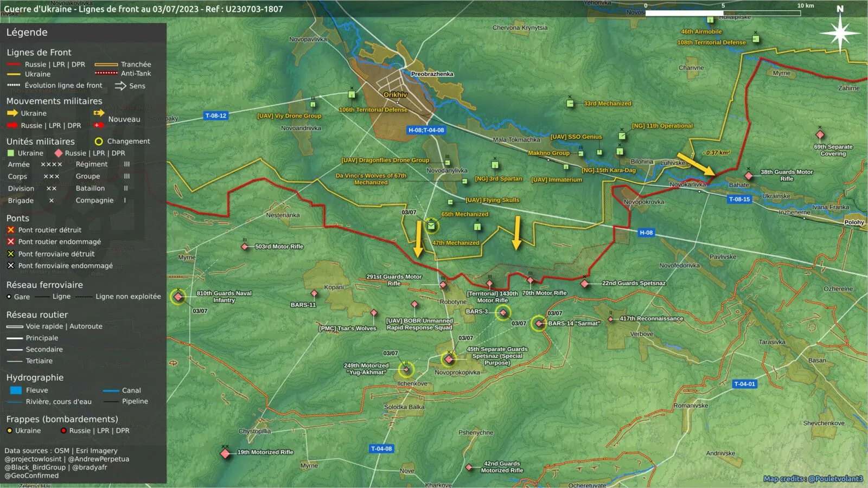Click the 69th Separate Covering unit diamond
The width and height of the screenshot is (868, 488).
pos(820,134)
